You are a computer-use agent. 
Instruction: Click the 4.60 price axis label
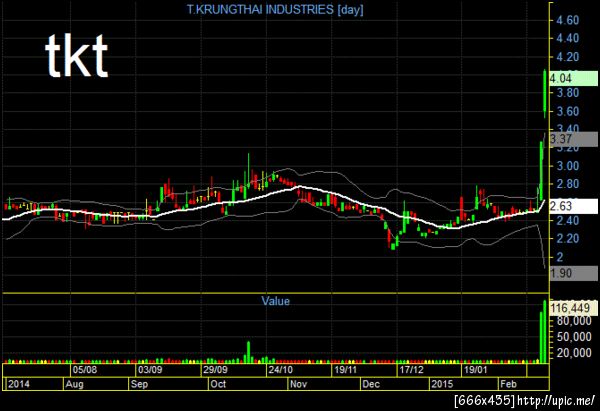[x=568, y=20]
